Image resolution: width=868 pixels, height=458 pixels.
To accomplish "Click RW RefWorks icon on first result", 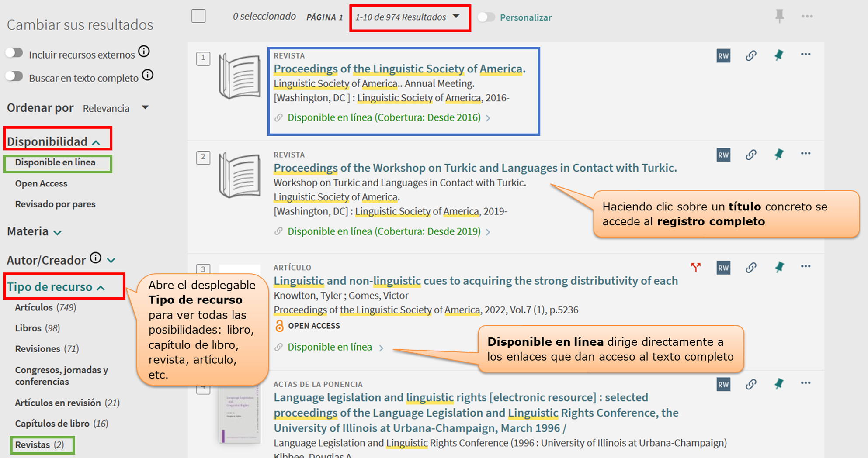I will point(723,56).
